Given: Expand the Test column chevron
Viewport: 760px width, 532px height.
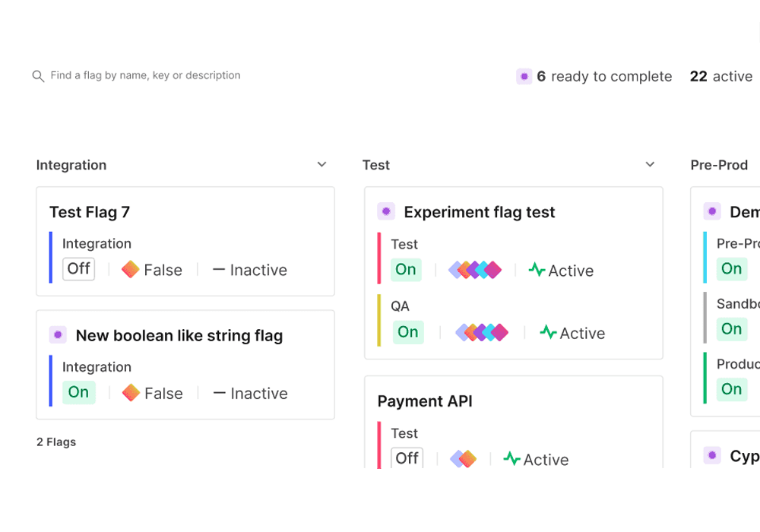Looking at the screenshot, I should [x=650, y=165].
